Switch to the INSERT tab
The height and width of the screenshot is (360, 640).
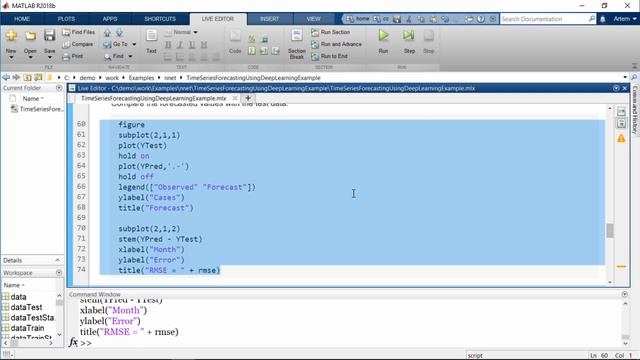pos(269,19)
